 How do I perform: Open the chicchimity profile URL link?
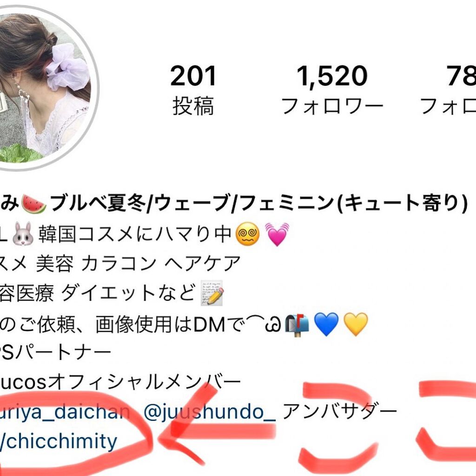[59, 442]
